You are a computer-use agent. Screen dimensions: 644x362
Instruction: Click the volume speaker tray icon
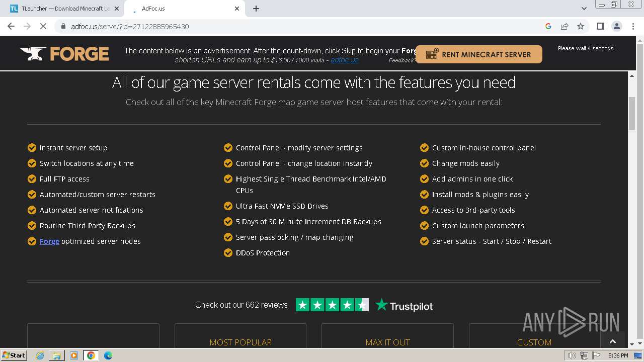pos(572,355)
